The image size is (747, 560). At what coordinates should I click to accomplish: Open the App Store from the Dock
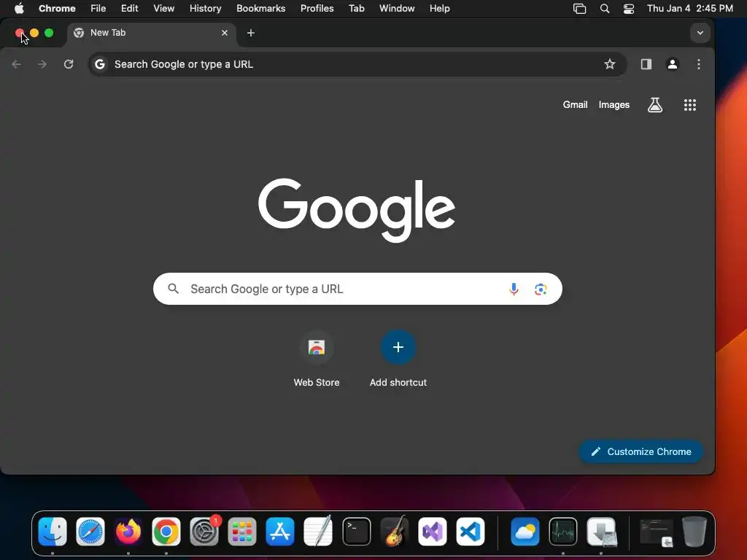(x=280, y=532)
